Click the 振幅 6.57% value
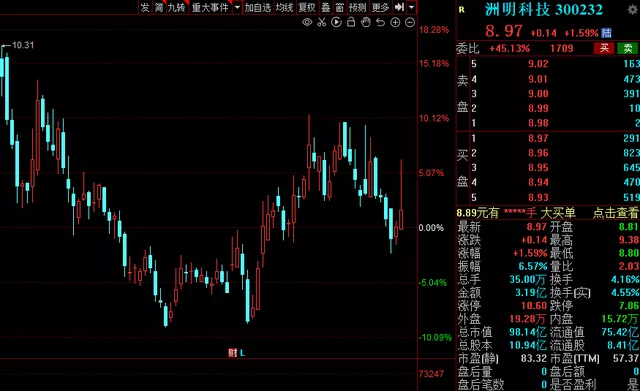The height and width of the screenshot is (391, 640). [533, 267]
